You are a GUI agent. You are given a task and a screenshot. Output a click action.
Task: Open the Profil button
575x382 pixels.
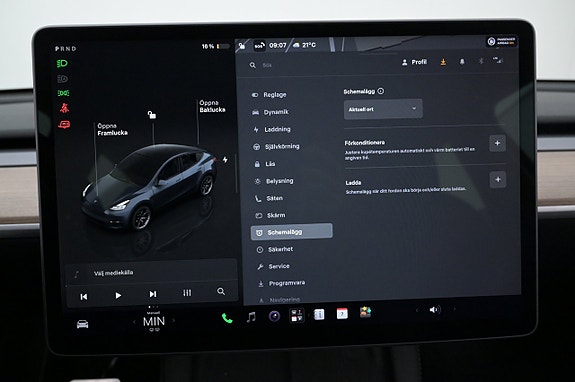point(414,62)
